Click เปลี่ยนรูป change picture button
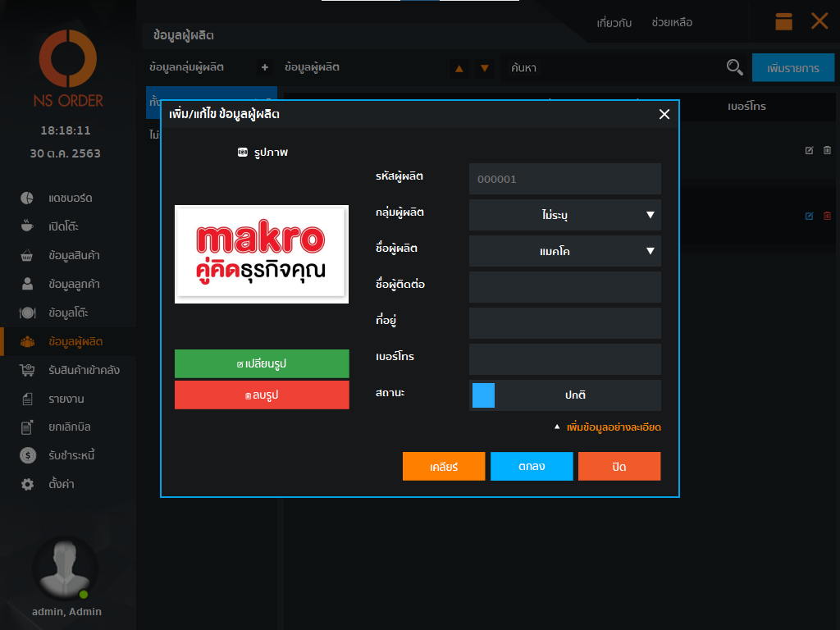 pos(262,363)
